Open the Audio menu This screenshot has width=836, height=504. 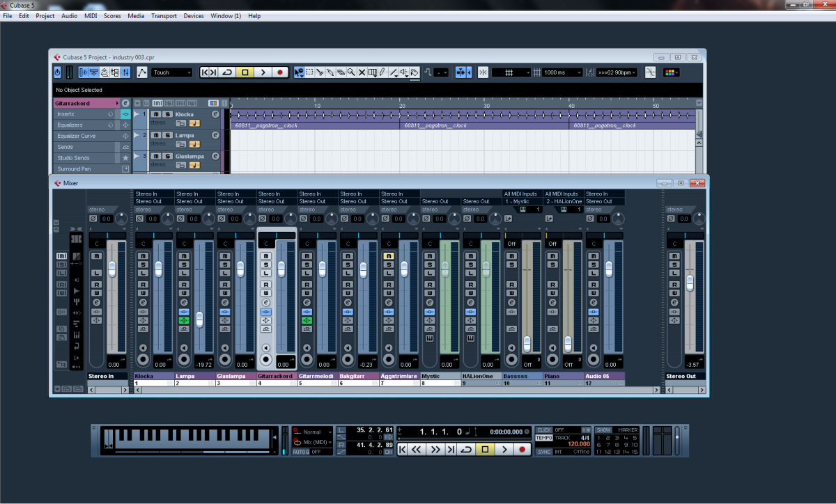[69, 16]
